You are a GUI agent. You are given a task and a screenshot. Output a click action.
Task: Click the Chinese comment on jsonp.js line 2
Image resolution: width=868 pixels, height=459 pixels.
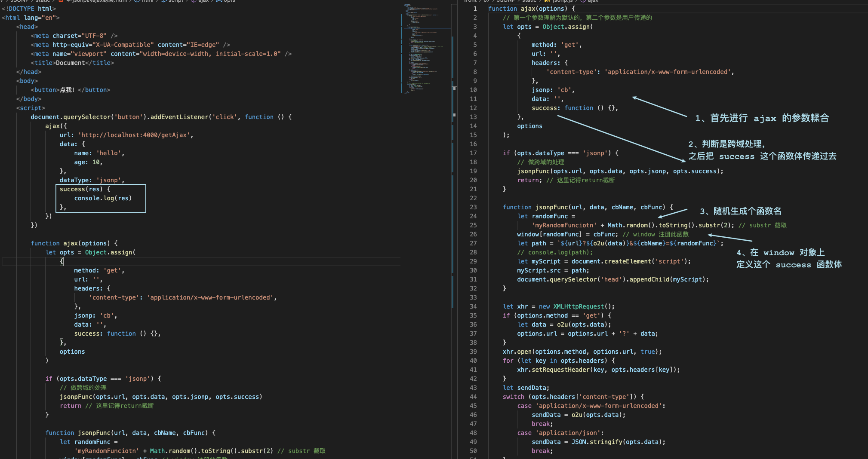(x=577, y=18)
